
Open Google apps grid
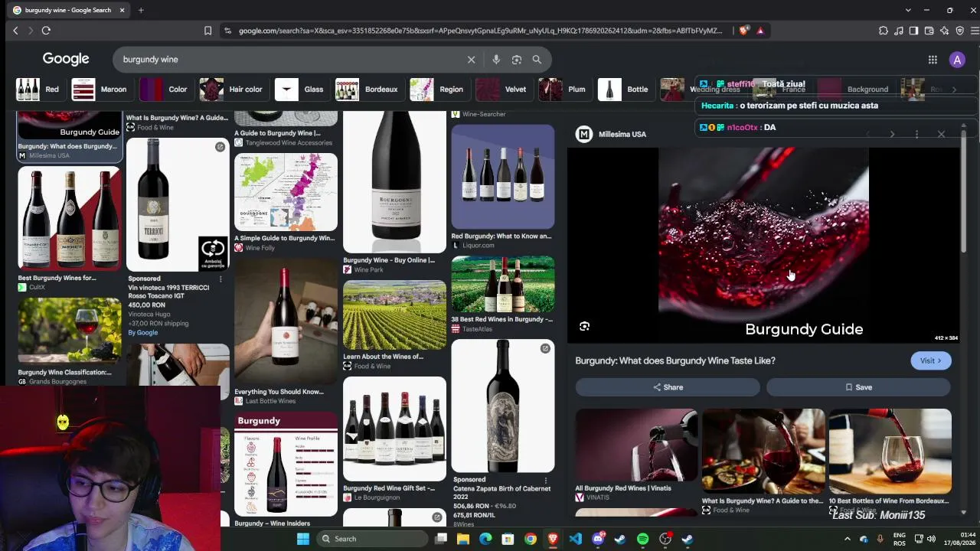point(933,60)
